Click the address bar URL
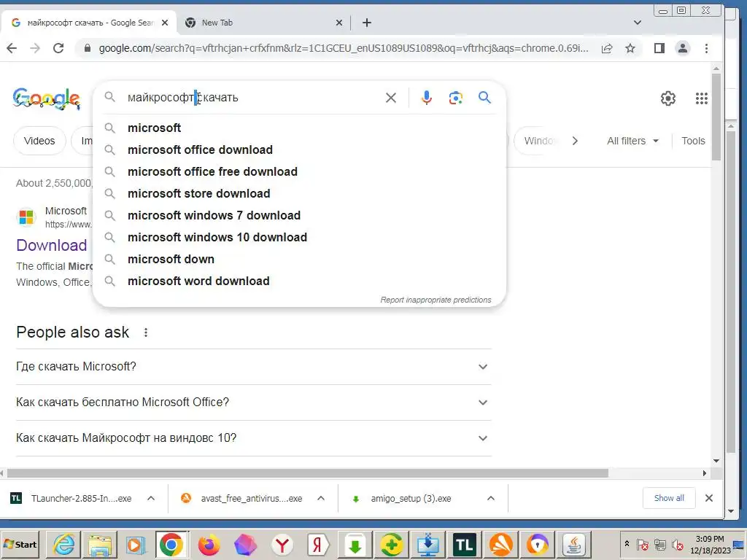The image size is (747, 560). click(343, 48)
